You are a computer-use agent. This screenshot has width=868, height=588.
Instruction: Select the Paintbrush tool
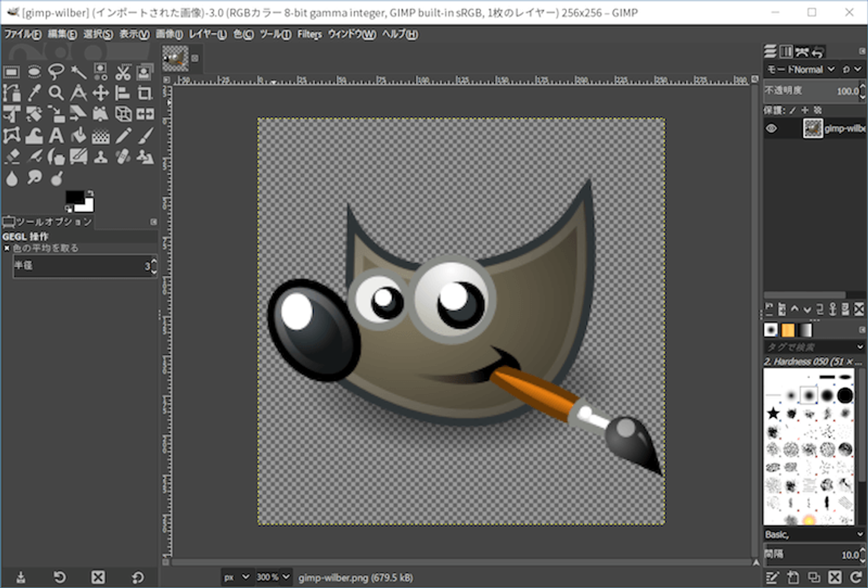click(x=145, y=135)
